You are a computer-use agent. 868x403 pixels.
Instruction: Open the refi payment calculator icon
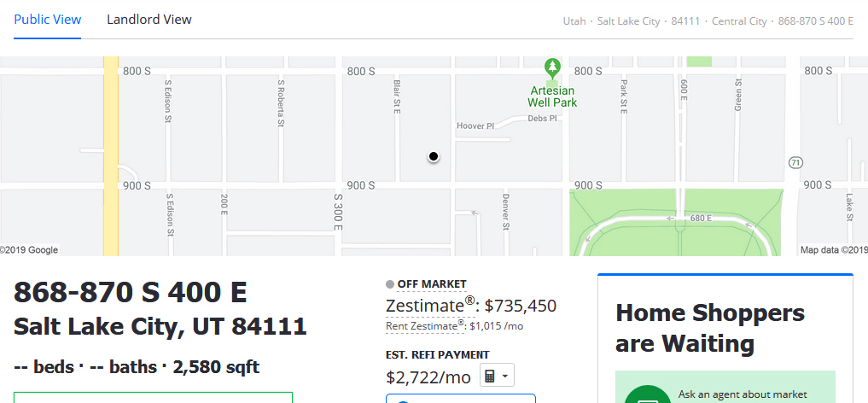point(489,376)
